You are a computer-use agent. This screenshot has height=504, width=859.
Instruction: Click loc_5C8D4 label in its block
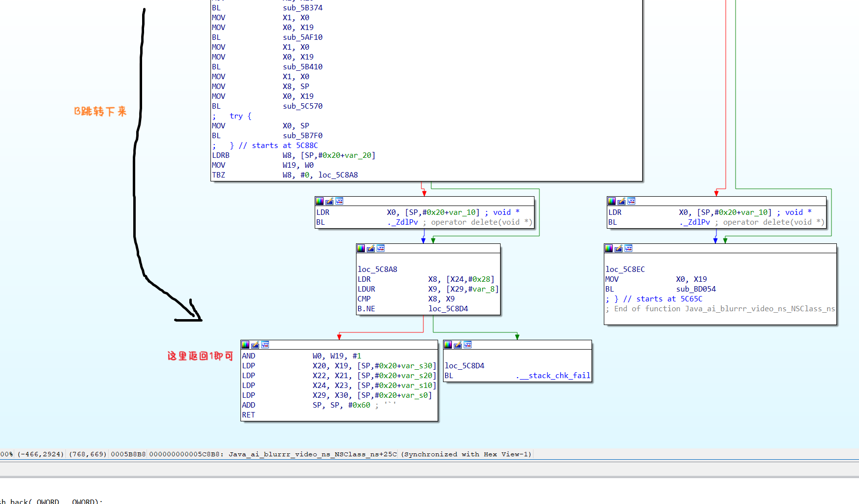464,366
